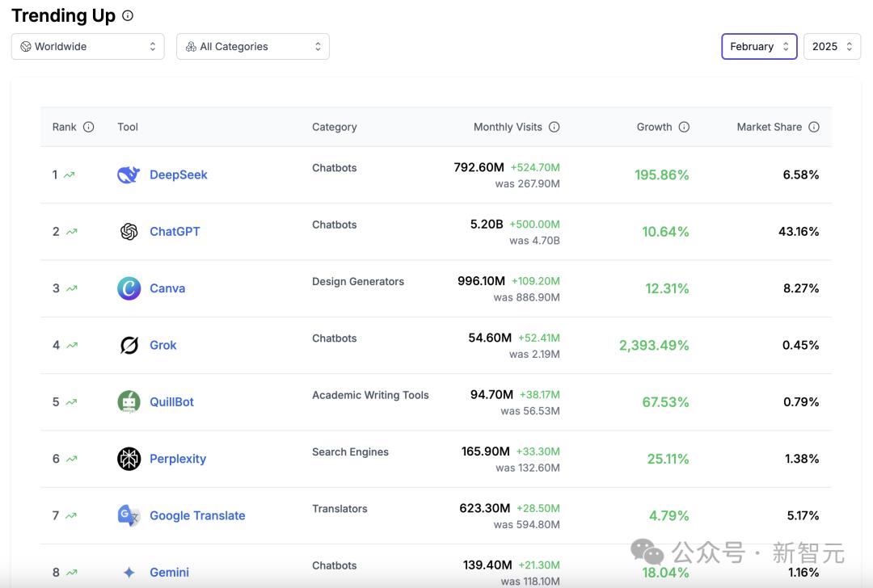Click Search Engines category in Perplexity row
Screen dimensions: 873x588
click(350, 451)
